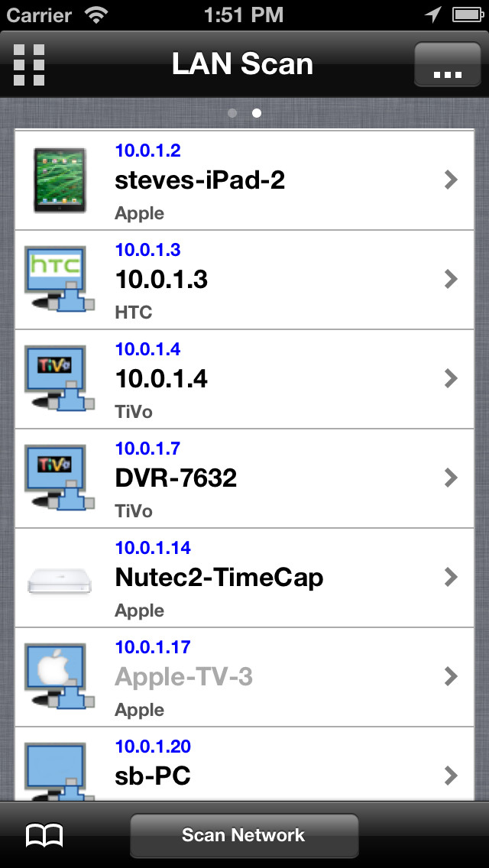The image size is (489, 868).
Task: Open details chevron for sb-PC
Action: [452, 776]
